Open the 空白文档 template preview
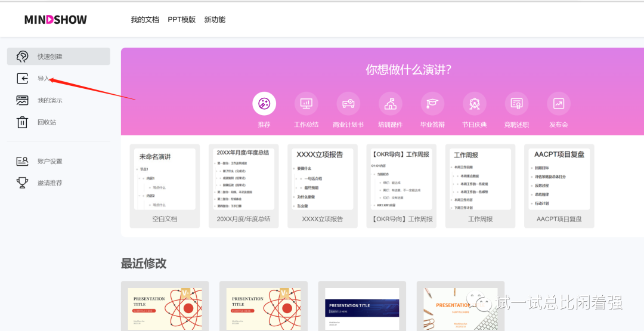644x331 pixels. pos(165,179)
